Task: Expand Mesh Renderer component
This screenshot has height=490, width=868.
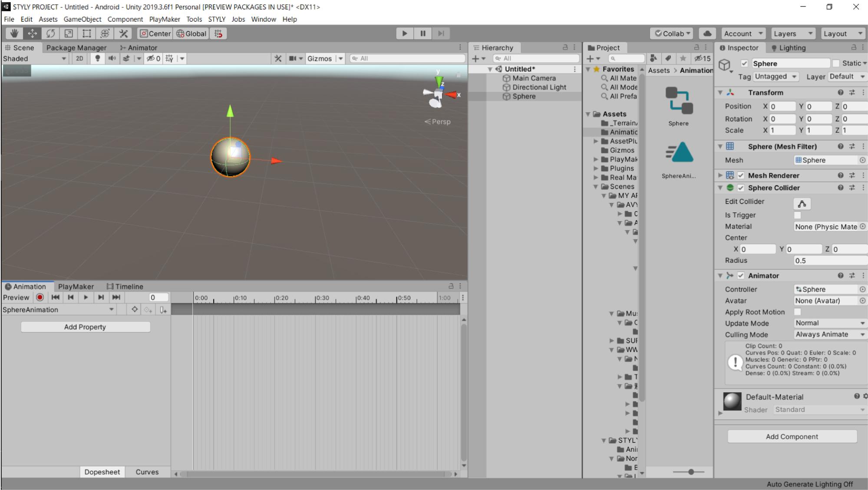Action: point(720,175)
